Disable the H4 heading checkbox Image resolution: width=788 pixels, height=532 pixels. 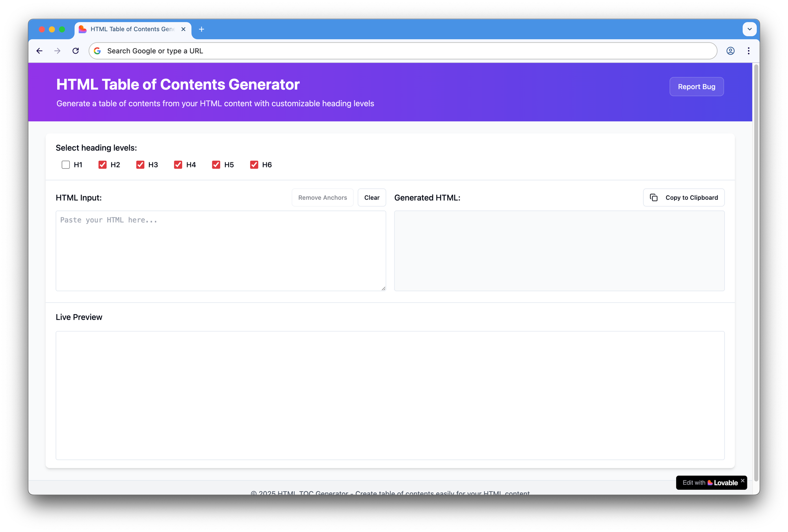178,165
